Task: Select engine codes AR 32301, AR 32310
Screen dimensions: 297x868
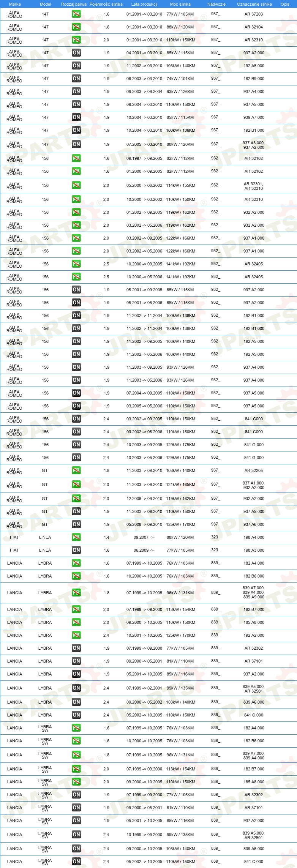Action: tap(253, 186)
